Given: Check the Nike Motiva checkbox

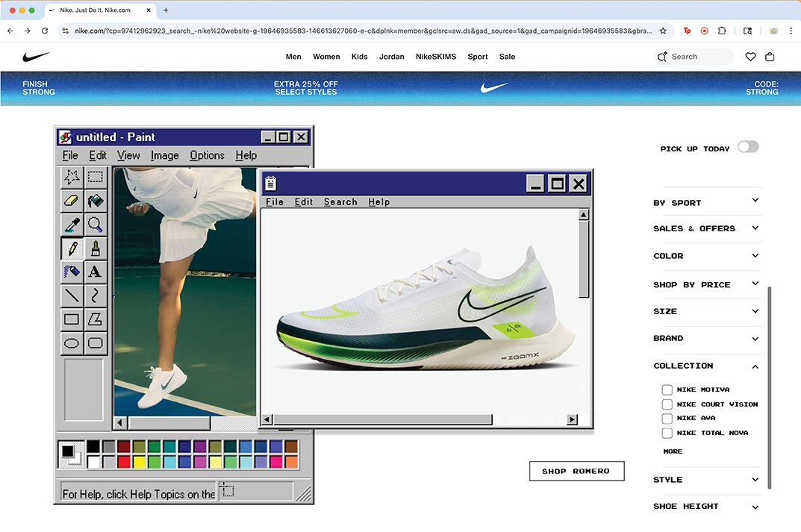Looking at the screenshot, I should click(667, 389).
